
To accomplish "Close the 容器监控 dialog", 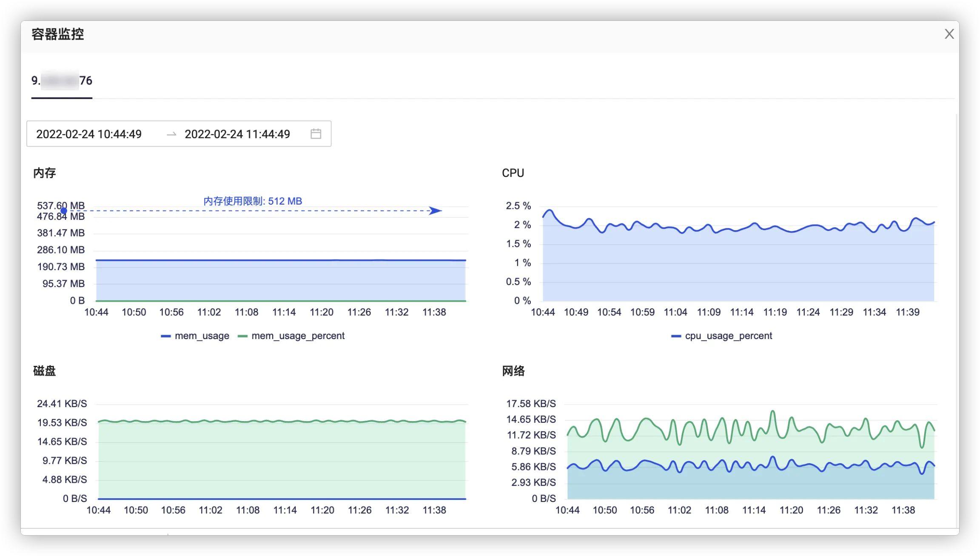I will (949, 34).
